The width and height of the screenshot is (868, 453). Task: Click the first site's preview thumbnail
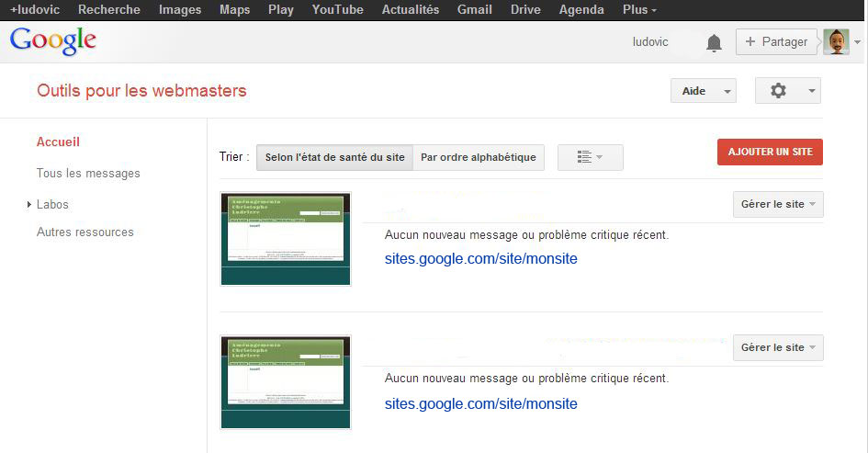286,239
